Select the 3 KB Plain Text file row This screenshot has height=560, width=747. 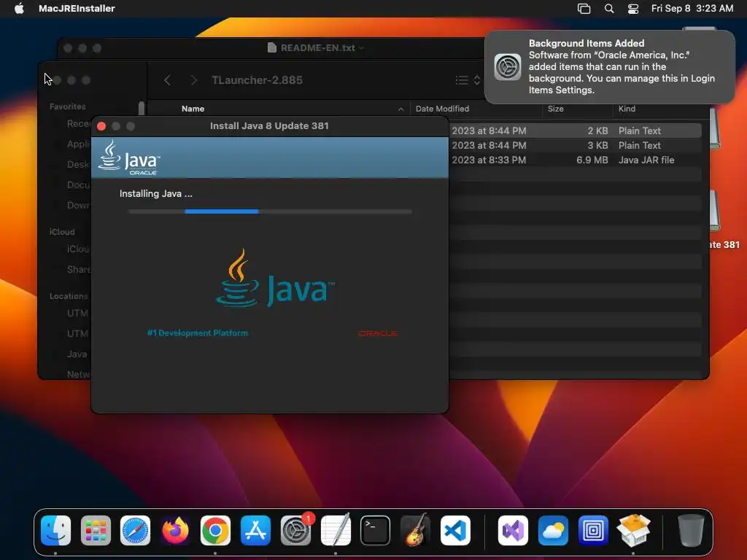(x=575, y=145)
